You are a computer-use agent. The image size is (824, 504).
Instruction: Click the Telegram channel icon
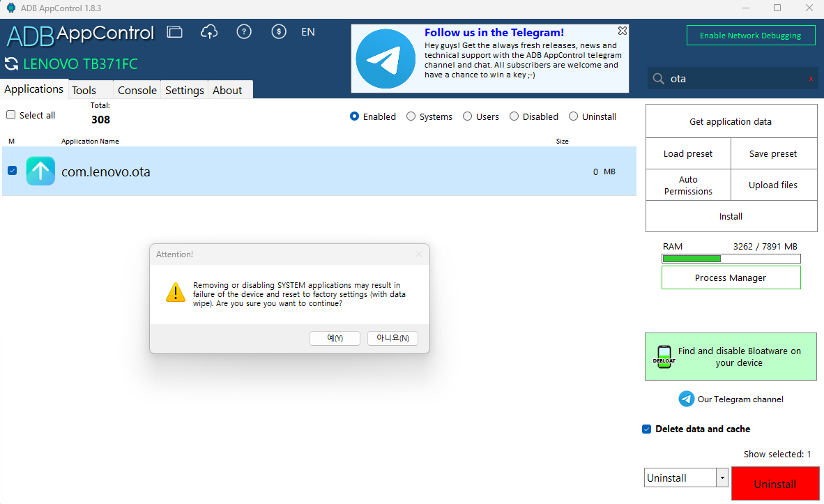point(686,399)
